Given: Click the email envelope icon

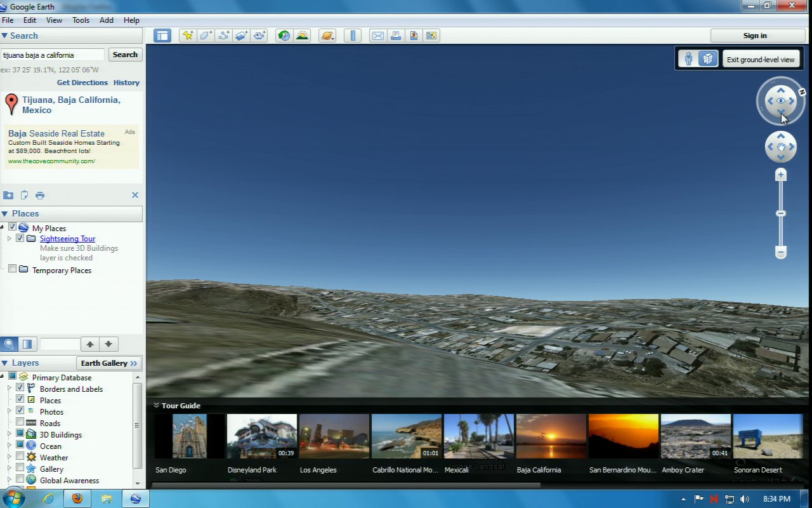Looking at the screenshot, I should (x=378, y=36).
